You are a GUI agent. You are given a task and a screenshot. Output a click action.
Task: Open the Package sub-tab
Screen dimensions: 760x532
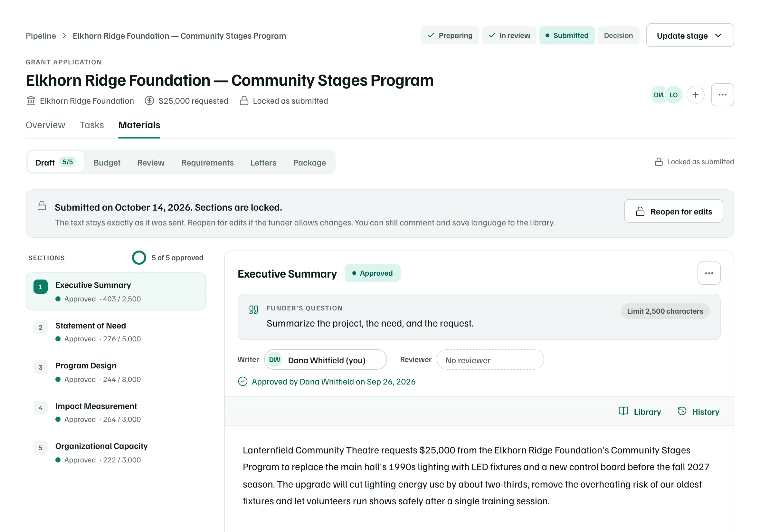(309, 163)
